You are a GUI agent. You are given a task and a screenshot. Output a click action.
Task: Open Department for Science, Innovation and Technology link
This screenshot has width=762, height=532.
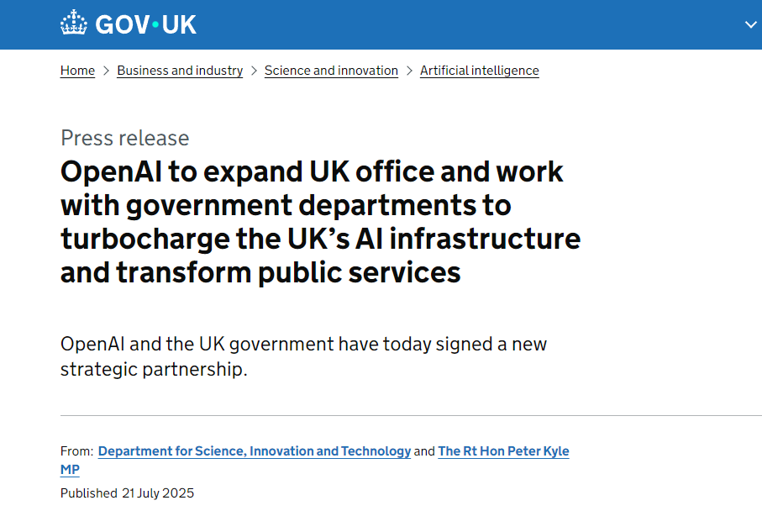point(255,451)
